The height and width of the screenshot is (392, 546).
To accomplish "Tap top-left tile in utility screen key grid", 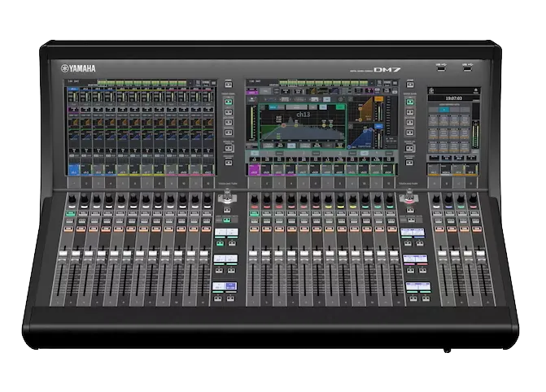I will click(x=433, y=121).
